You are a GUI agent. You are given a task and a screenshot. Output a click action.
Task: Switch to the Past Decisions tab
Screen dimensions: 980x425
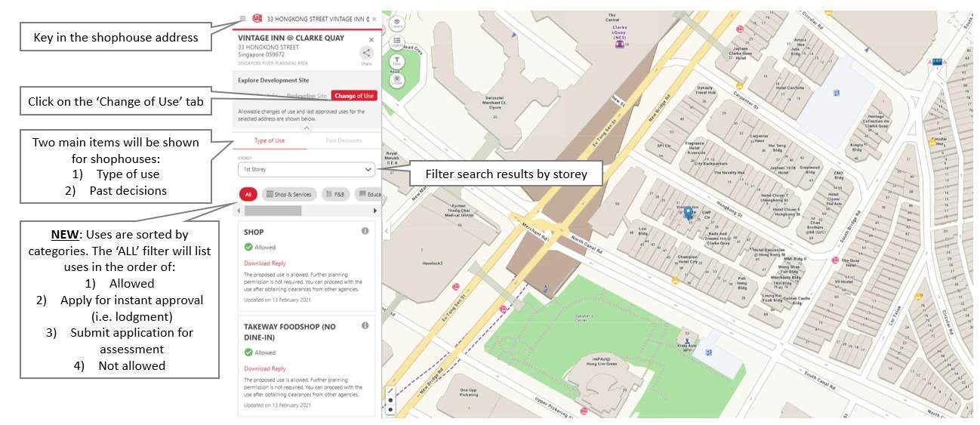(x=344, y=140)
